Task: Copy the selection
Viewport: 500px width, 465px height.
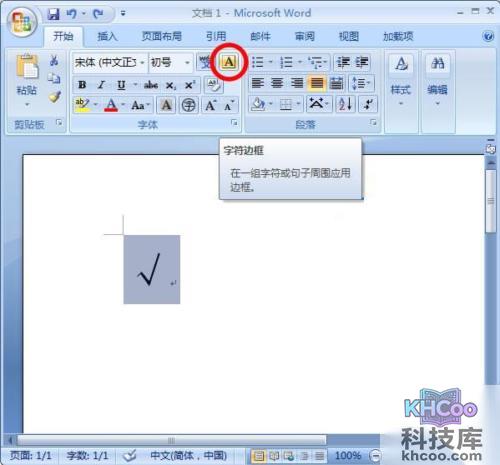Action: pyautogui.click(x=54, y=79)
